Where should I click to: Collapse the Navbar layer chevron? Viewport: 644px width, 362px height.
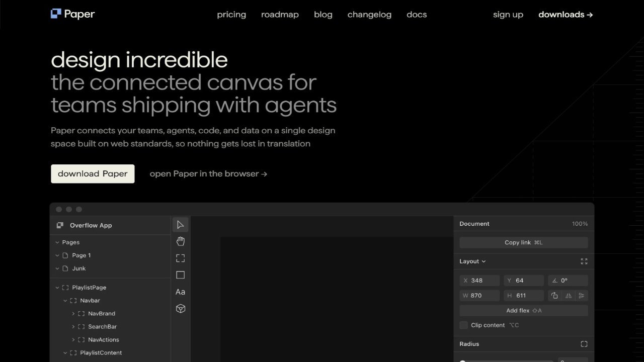click(65, 301)
